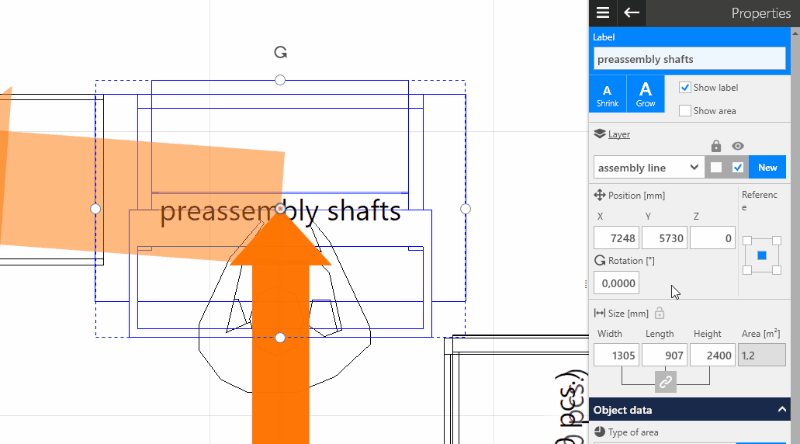Open the Layer link

tap(619, 134)
